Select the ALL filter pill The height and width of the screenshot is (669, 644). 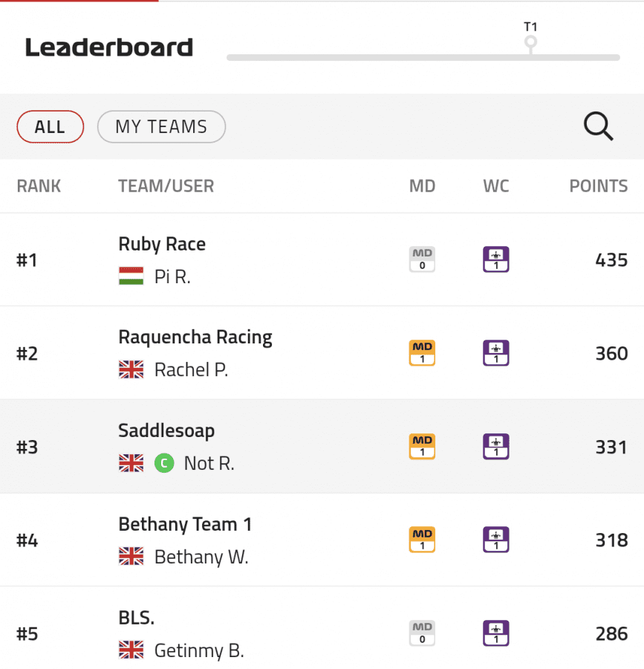point(51,126)
